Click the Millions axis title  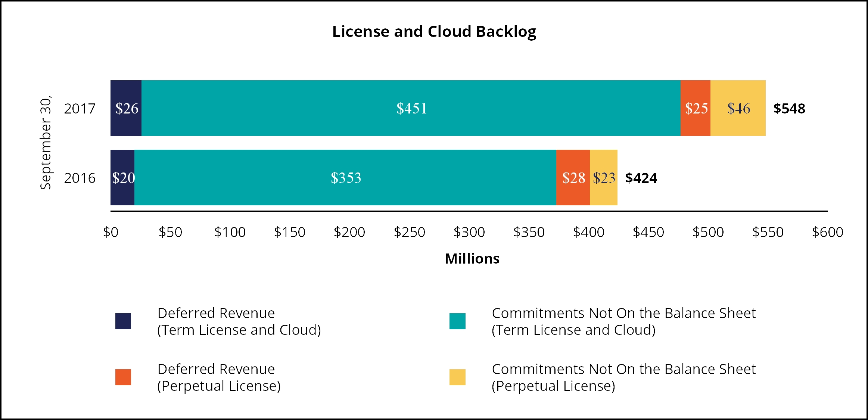pyautogui.click(x=472, y=258)
